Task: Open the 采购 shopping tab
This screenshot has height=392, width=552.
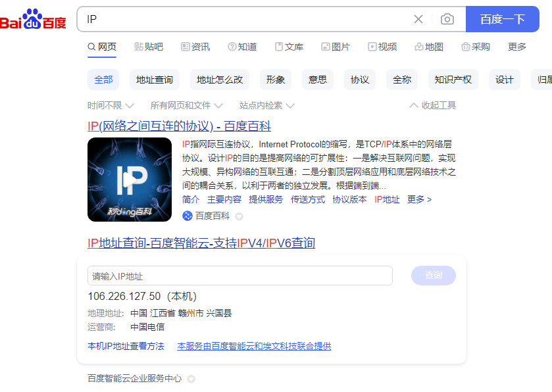Action: [x=476, y=47]
